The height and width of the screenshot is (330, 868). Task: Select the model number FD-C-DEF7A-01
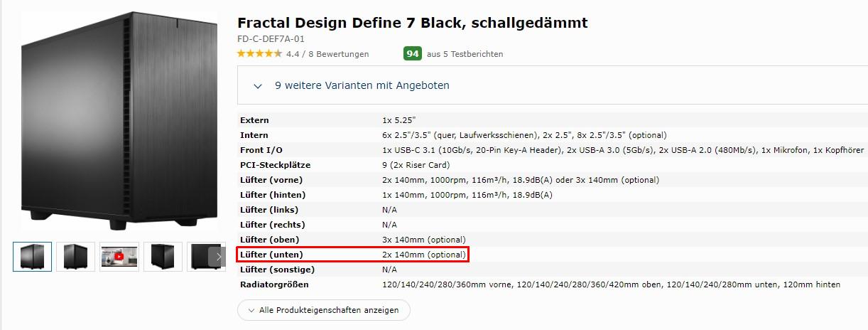271,39
